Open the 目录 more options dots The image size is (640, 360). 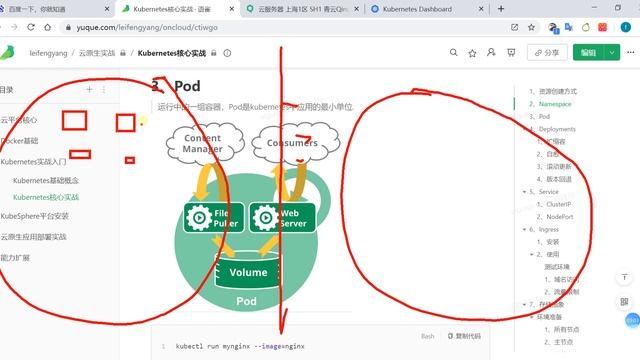(104, 89)
